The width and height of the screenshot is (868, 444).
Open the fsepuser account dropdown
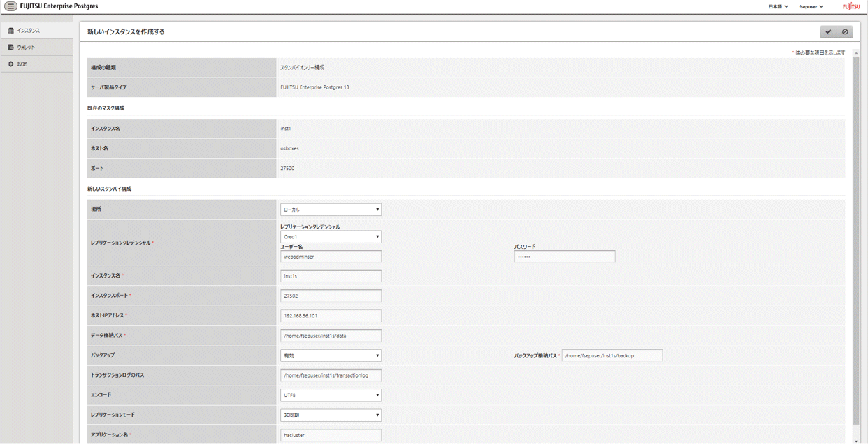coord(811,6)
